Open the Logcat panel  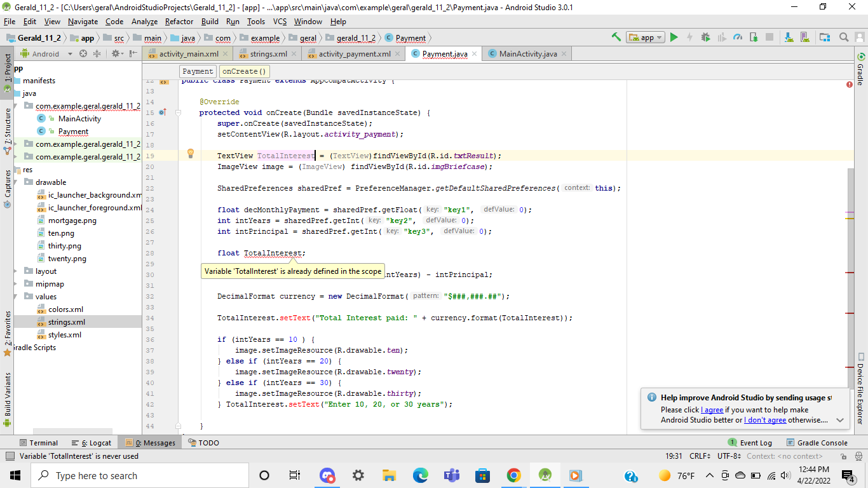pyautogui.click(x=92, y=442)
